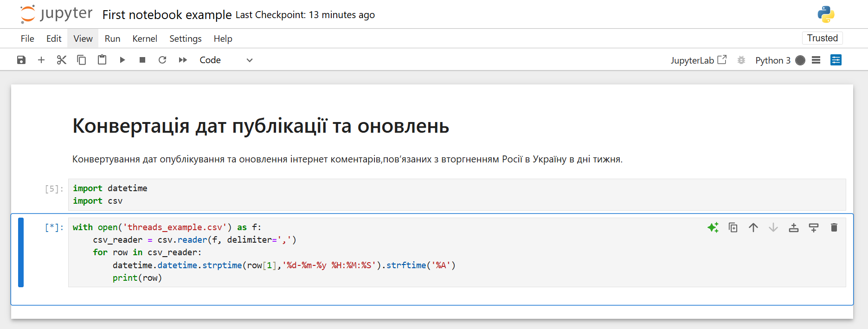Duplicate the active cell with the copy icon

pos(733,227)
